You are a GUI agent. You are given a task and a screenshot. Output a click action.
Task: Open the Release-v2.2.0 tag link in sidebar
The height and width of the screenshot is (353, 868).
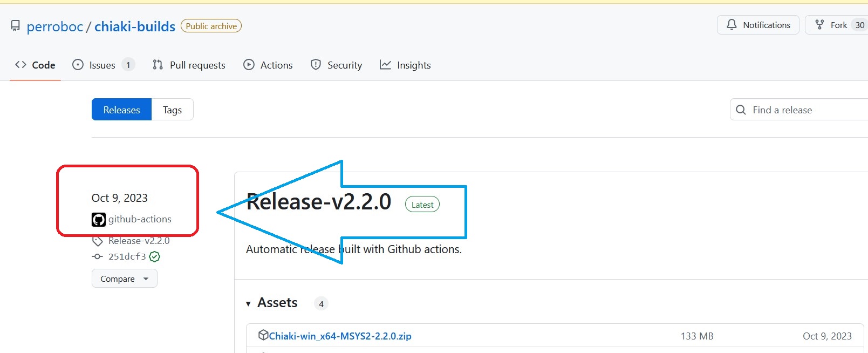139,241
